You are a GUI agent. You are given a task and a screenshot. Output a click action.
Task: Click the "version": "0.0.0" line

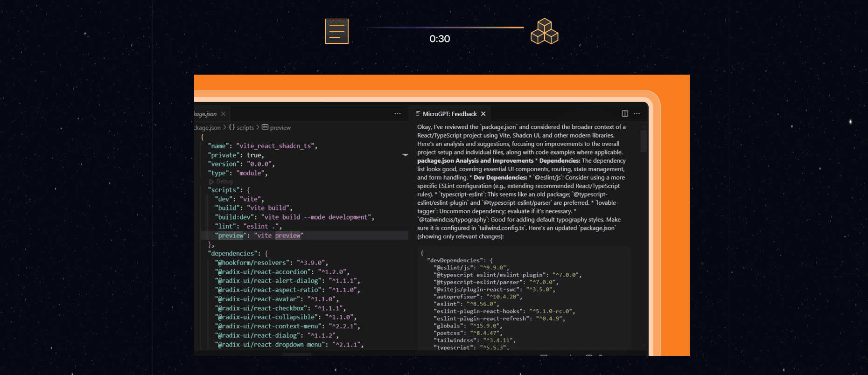pyautogui.click(x=241, y=164)
